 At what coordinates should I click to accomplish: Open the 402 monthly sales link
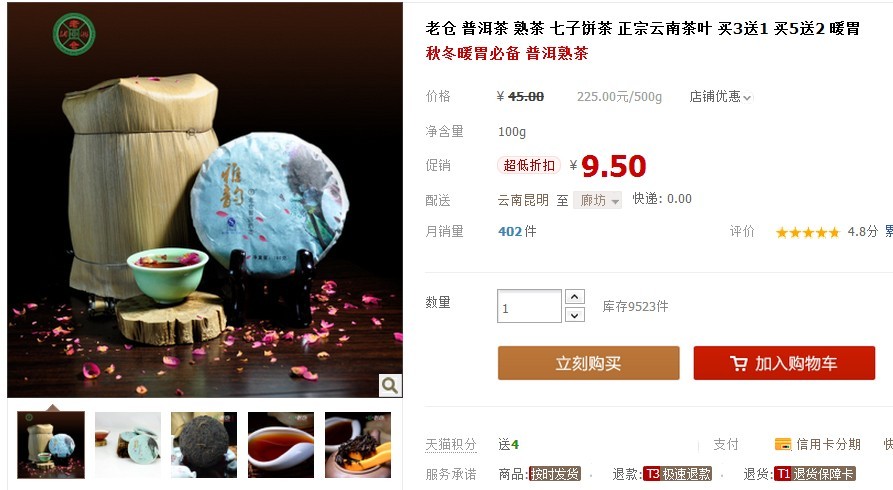coord(510,231)
